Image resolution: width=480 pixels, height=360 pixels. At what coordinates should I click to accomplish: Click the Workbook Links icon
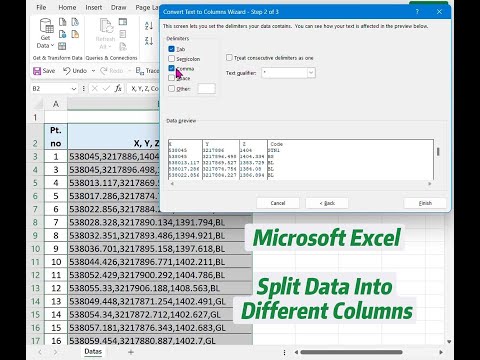(123, 46)
